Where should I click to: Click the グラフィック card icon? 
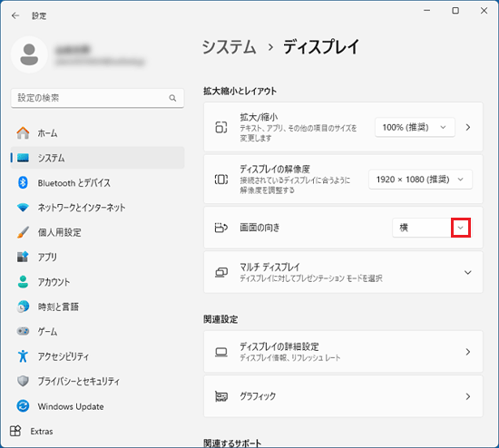tap(221, 396)
